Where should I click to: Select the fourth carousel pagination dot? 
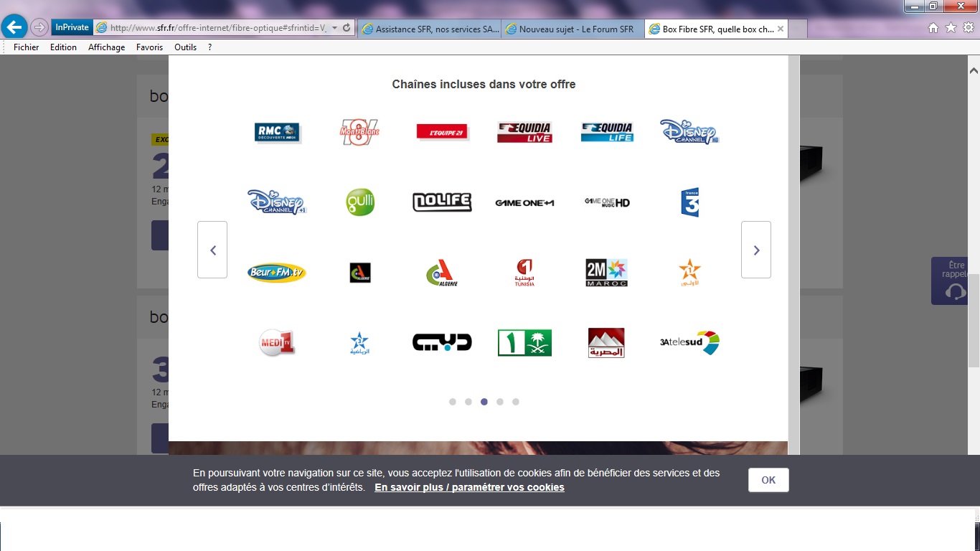click(500, 402)
